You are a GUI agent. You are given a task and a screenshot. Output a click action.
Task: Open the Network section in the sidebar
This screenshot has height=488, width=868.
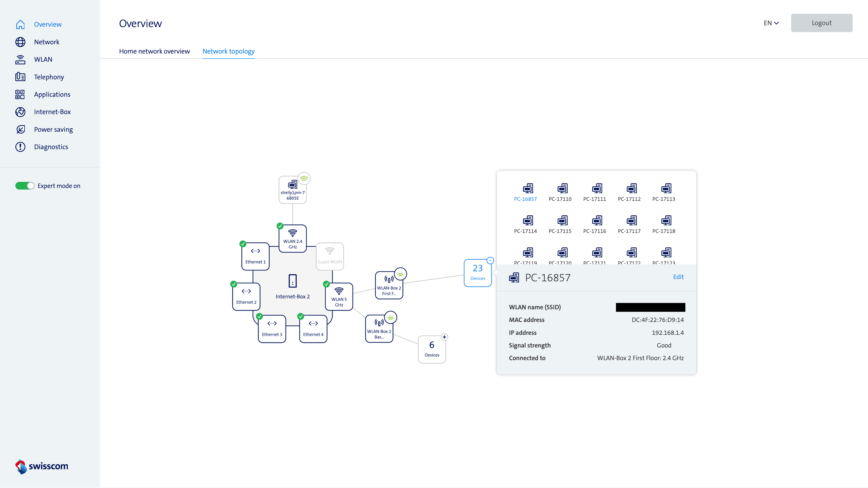coord(47,42)
